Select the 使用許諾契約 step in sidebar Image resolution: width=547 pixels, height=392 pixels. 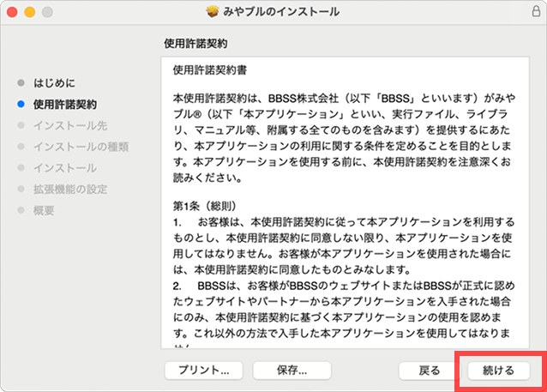(64, 105)
